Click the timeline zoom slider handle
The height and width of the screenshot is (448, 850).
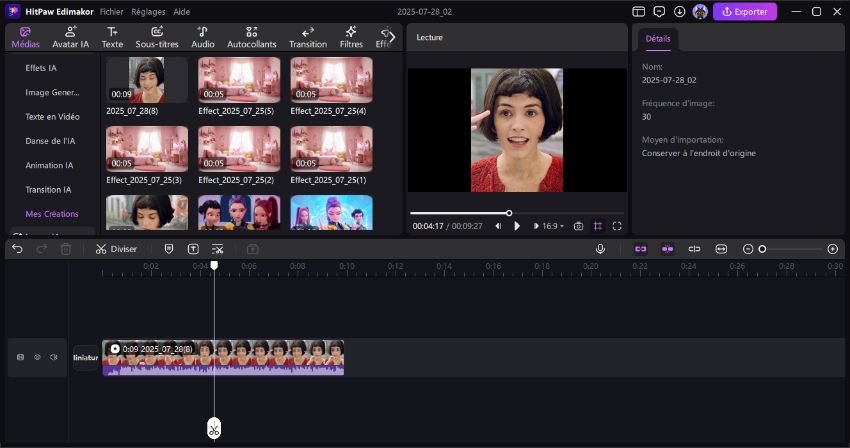[762, 249]
